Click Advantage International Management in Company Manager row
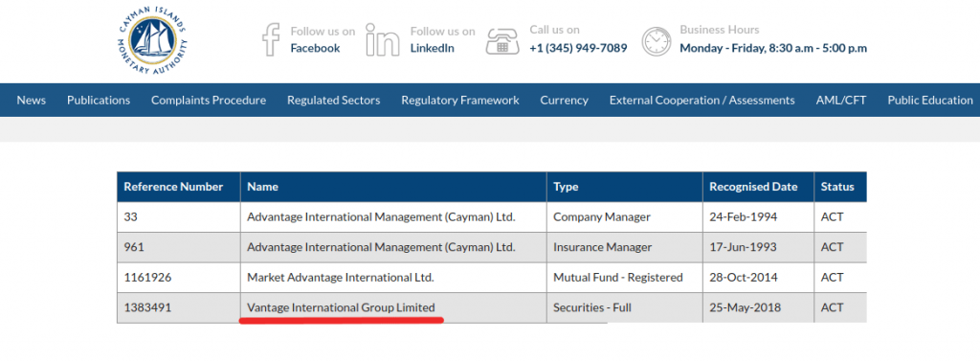The height and width of the screenshot is (362, 980). (x=381, y=217)
